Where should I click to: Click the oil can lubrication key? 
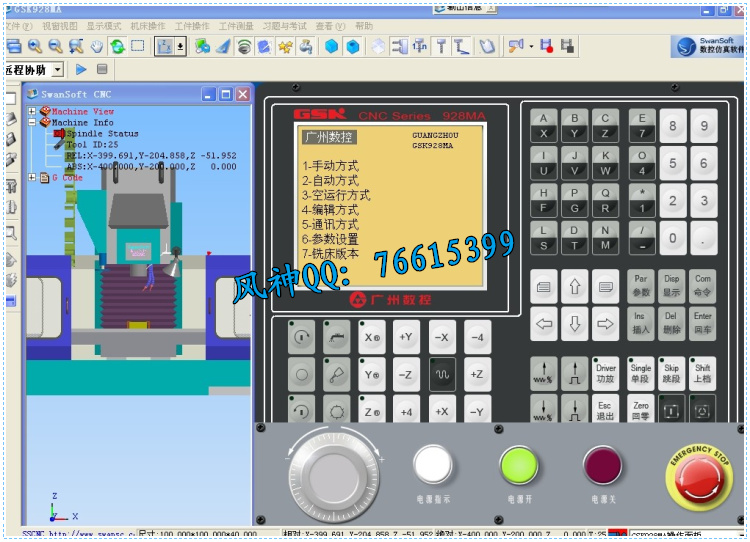point(337,374)
